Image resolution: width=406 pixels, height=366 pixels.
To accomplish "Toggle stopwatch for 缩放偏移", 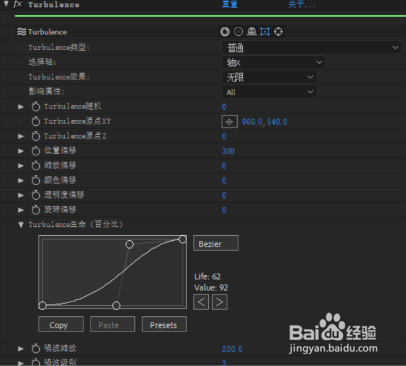I will [36, 166].
